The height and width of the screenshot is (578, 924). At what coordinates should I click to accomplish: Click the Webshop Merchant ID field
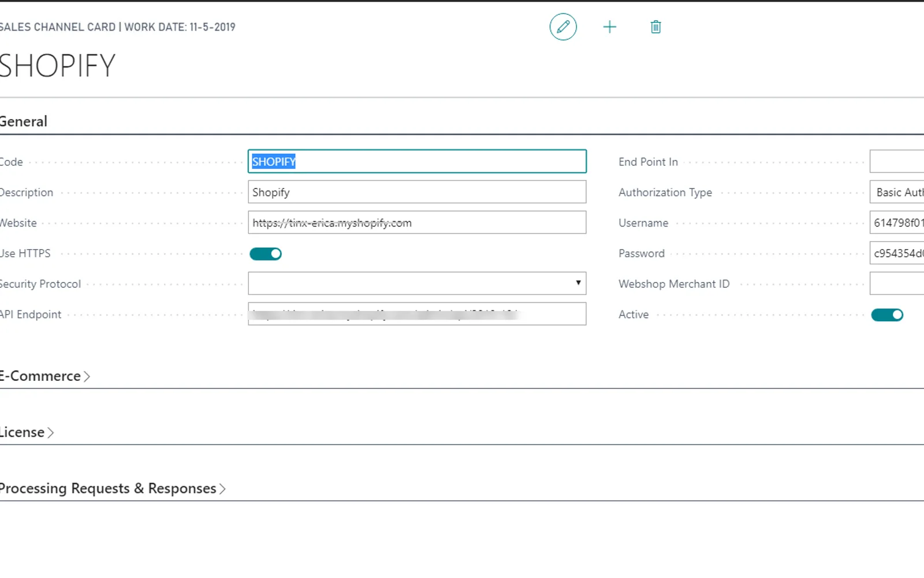pos(897,284)
